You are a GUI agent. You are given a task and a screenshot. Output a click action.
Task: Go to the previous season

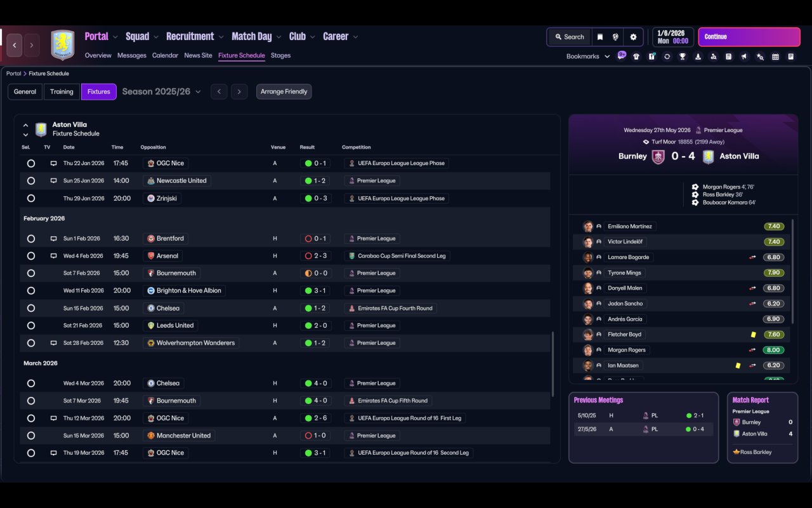tap(219, 91)
